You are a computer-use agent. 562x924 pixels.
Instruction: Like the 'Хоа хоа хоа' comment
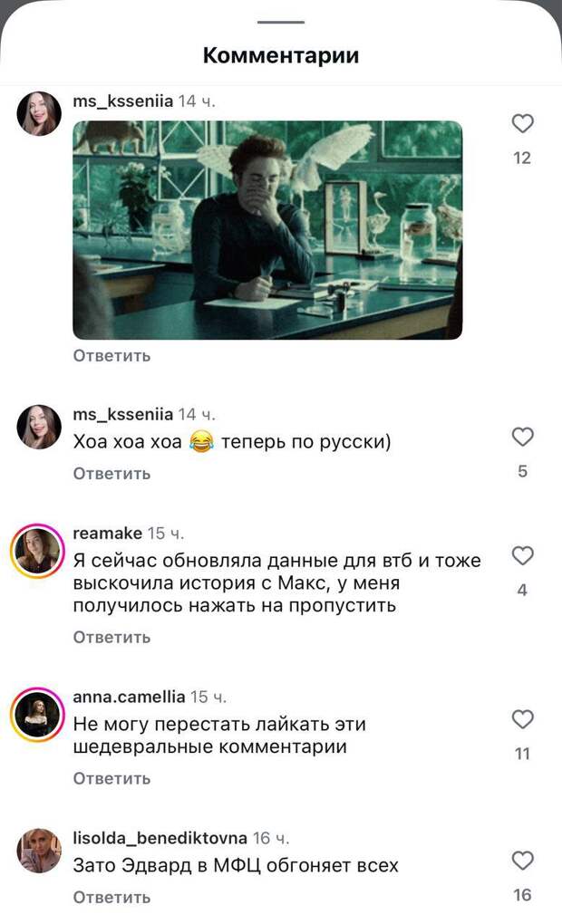[x=522, y=438]
